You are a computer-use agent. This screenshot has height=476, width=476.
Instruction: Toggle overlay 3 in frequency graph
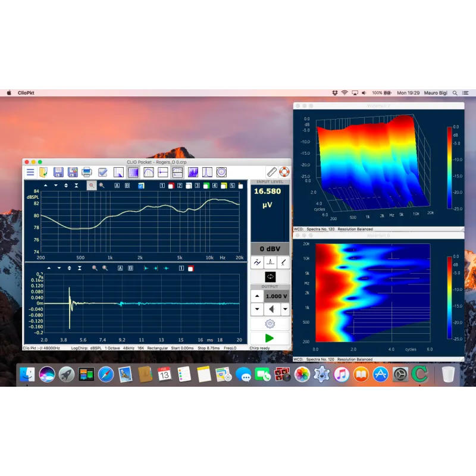click(x=198, y=186)
